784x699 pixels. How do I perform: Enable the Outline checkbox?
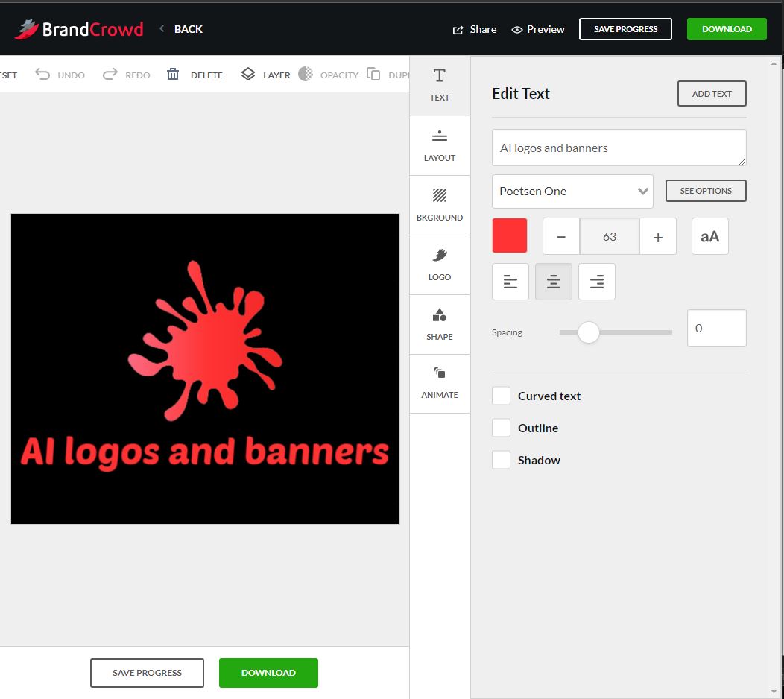pos(501,428)
